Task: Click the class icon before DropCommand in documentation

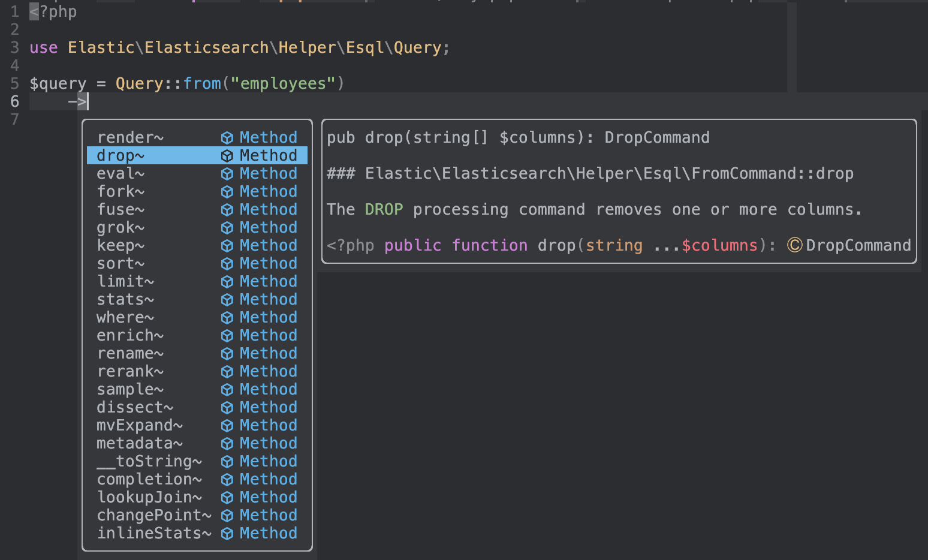Action: (x=794, y=245)
